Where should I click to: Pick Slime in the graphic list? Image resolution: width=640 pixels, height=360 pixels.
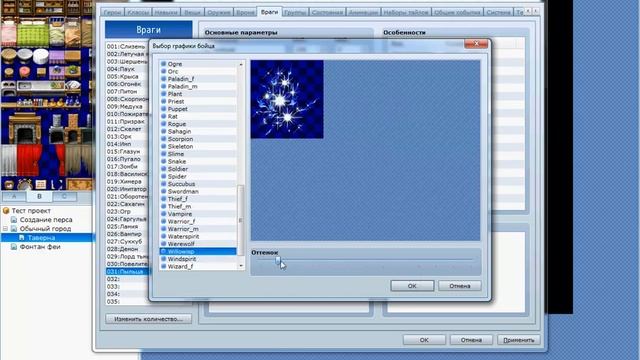pyautogui.click(x=198, y=154)
